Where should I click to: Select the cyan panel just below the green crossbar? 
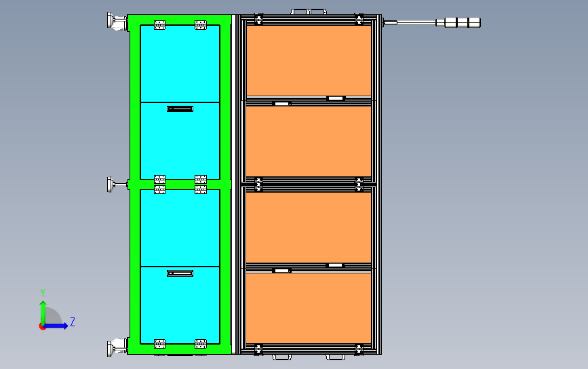pos(180,228)
